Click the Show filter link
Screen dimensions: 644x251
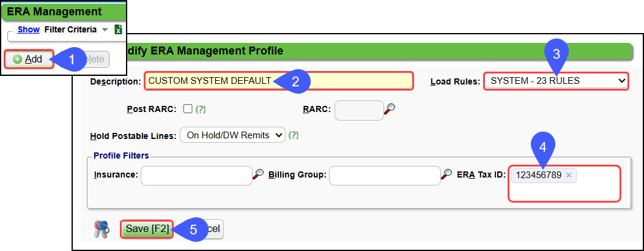coord(29,29)
